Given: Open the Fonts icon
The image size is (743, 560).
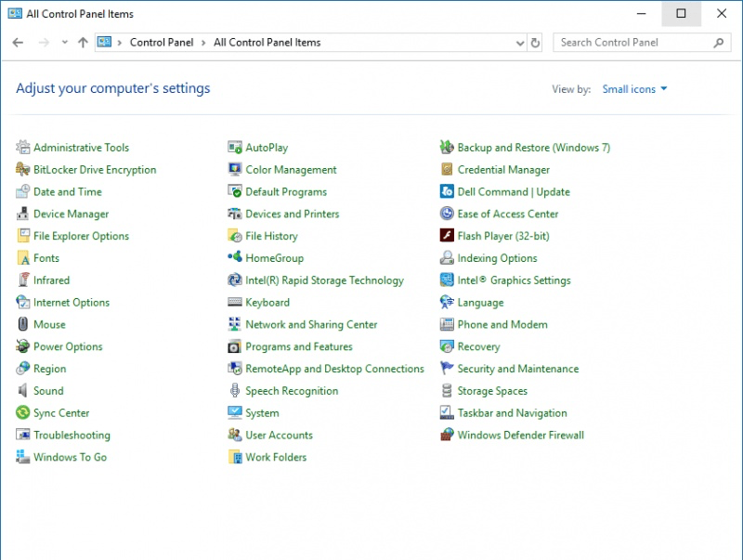Looking at the screenshot, I should tap(22, 258).
